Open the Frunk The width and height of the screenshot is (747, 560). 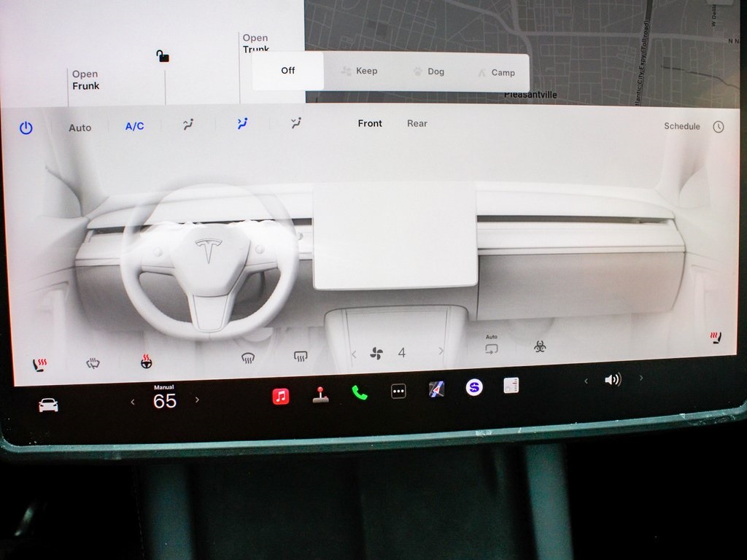(x=86, y=80)
